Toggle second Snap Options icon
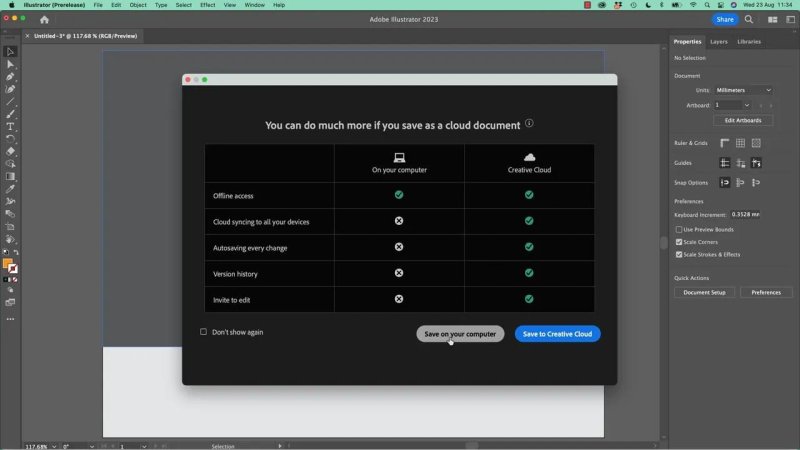Image resolution: width=800 pixels, height=450 pixels. tap(740, 183)
